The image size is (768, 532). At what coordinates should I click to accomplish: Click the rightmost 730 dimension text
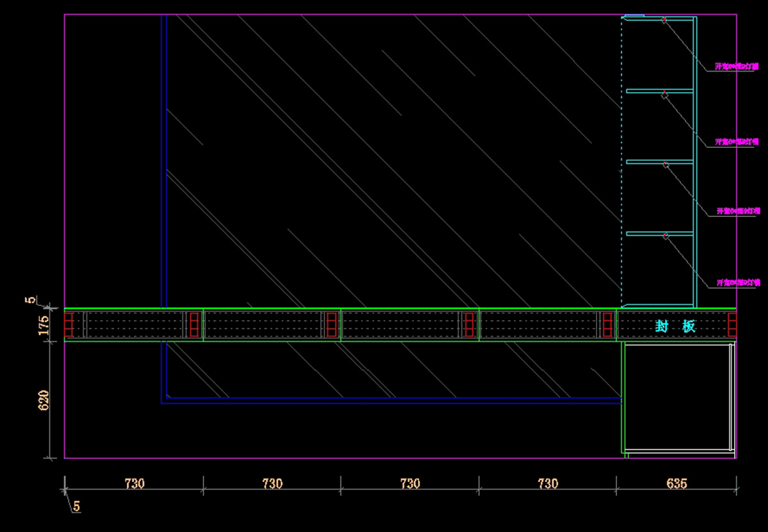coord(548,484)
